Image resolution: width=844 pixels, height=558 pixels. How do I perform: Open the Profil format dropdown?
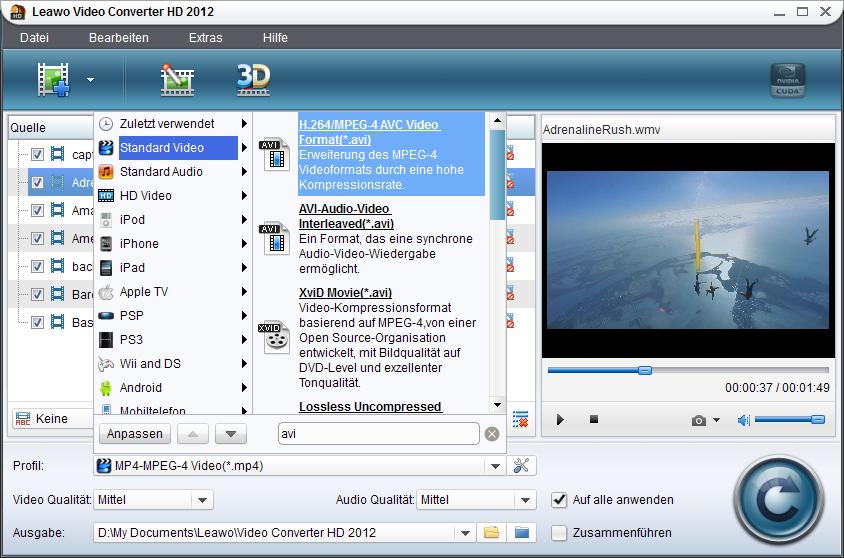point(495,465)
